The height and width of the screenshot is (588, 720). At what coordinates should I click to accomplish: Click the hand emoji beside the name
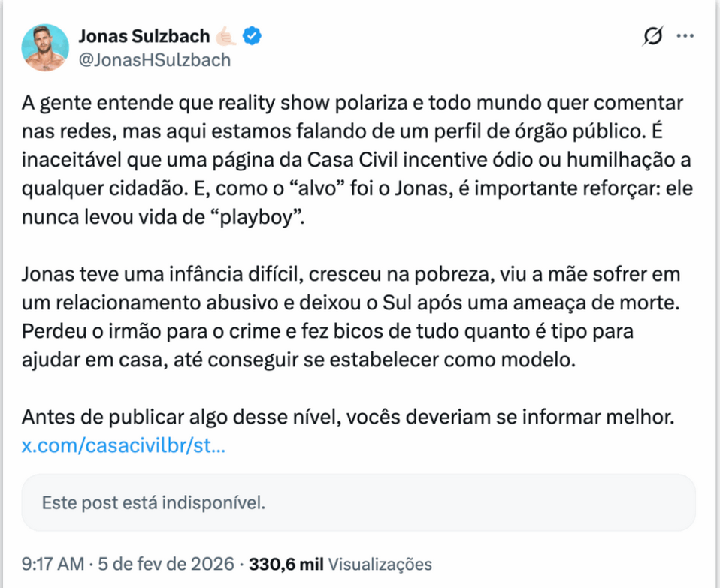226,36
